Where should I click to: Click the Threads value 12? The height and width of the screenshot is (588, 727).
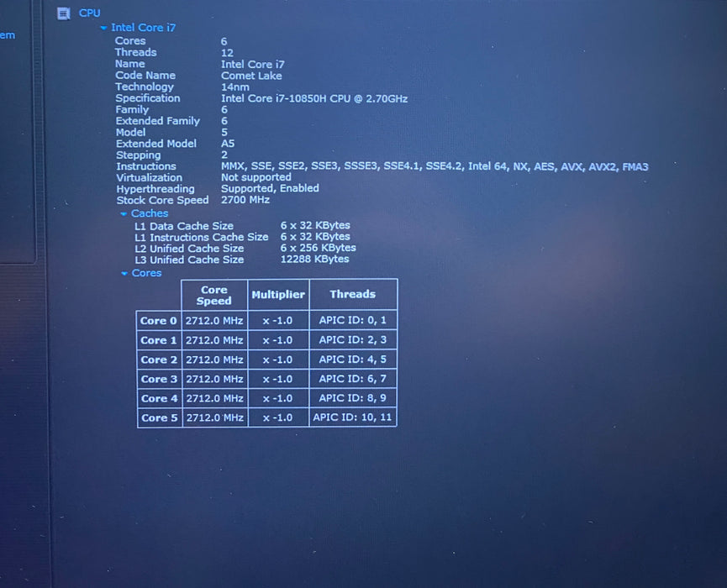point(227,53)
